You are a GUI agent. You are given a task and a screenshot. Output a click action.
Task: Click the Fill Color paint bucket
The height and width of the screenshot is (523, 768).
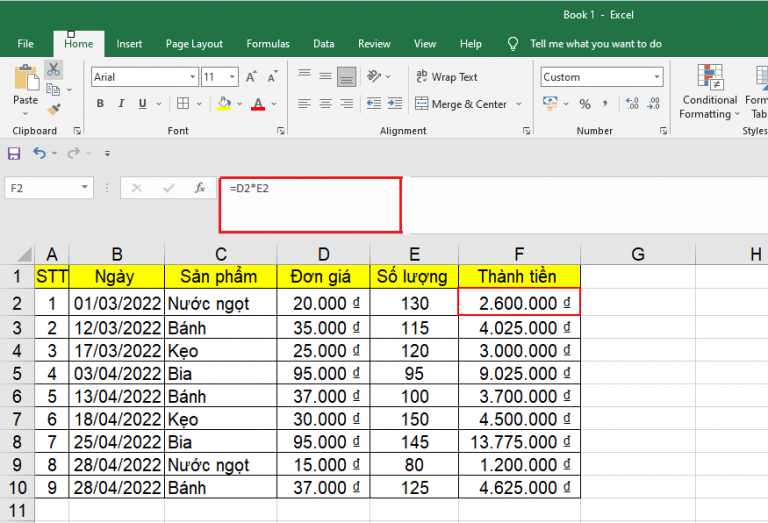224,103
